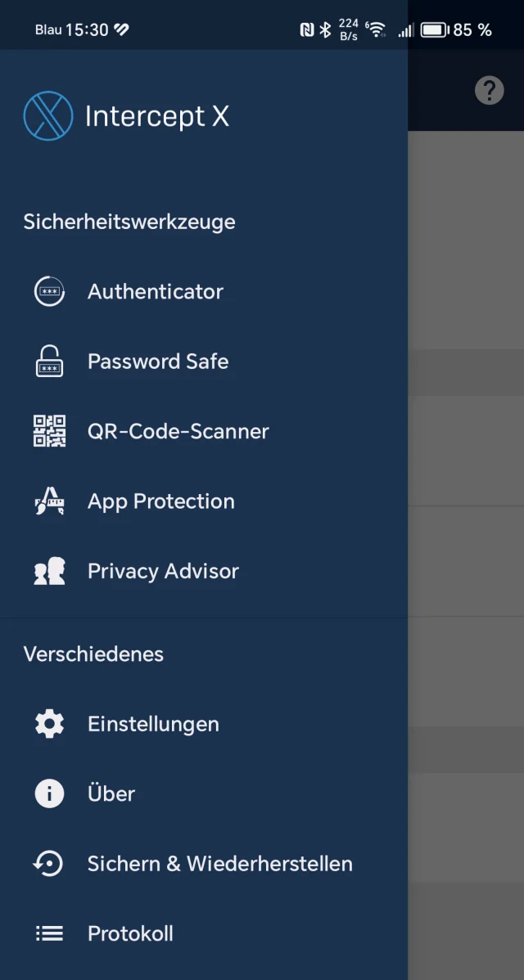
Task: Tap the Intercept X logo icon
Action: [48, 115]
